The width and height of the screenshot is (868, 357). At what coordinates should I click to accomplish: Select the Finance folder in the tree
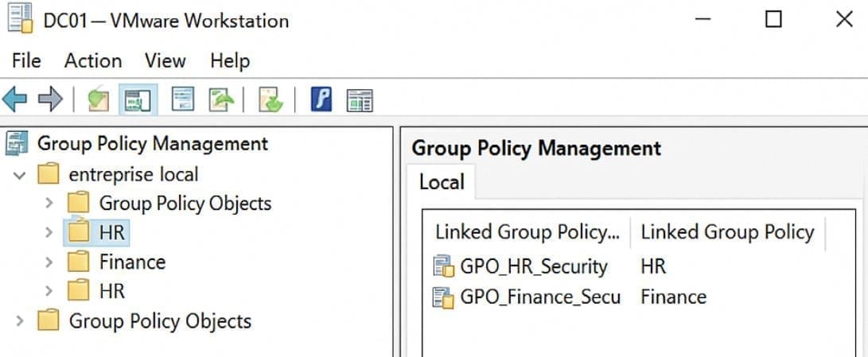132,262
